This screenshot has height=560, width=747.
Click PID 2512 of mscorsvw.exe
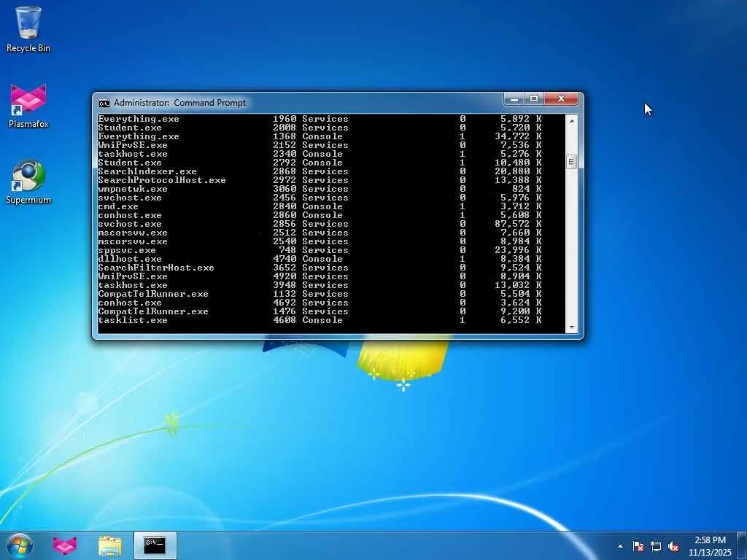click(285, 233)
